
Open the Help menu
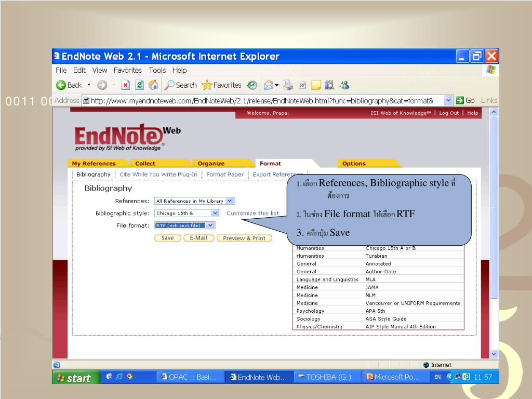pos(179,70)
